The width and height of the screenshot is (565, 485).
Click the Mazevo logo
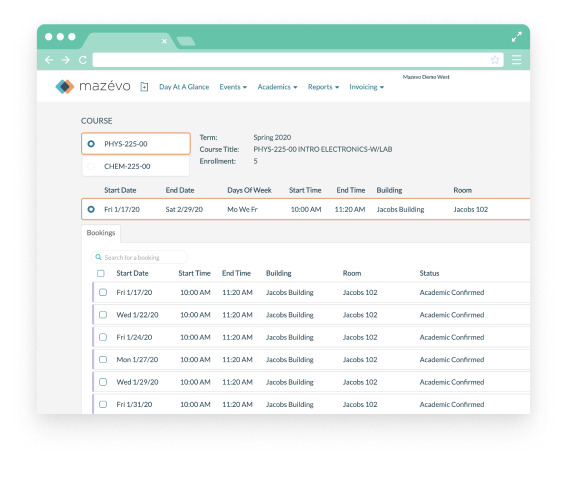(93, 86)
